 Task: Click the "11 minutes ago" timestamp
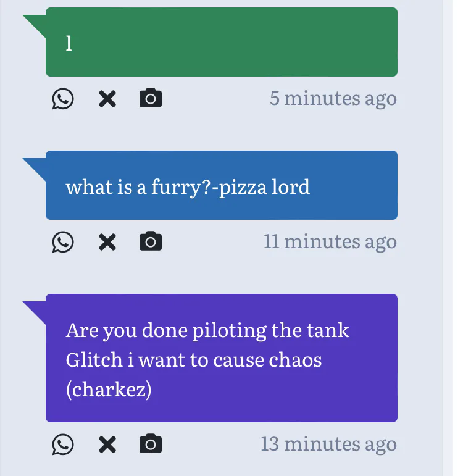(x=330, y=242)
